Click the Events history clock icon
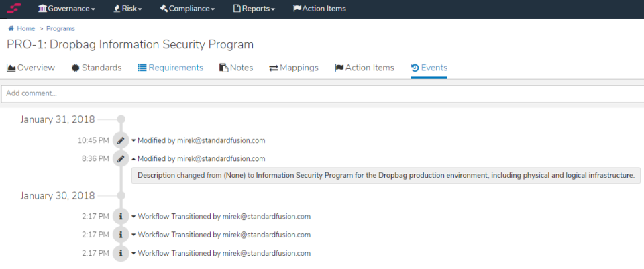The height and width of the screenshot is (269, 644). tap(415, 68)
